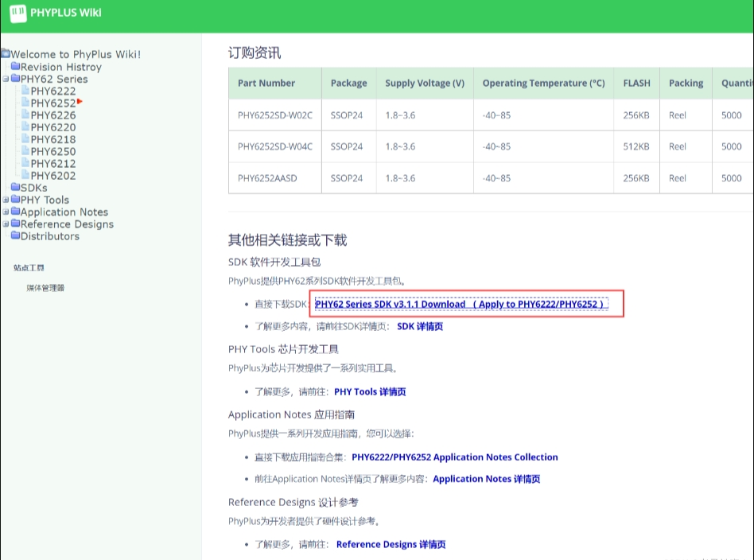754x560 pixels.
Task: Click the PHY6226 page icon
Action: tap(26, 114)
